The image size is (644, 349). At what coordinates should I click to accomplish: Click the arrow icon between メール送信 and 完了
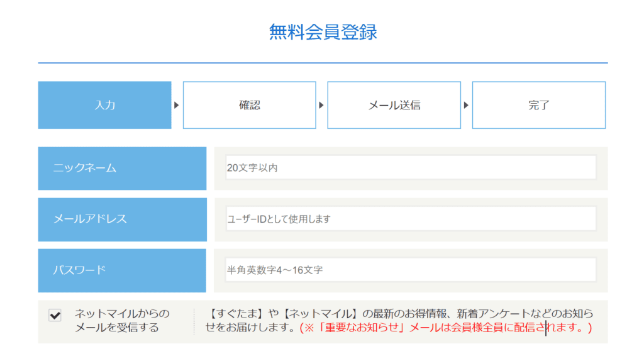466,105
